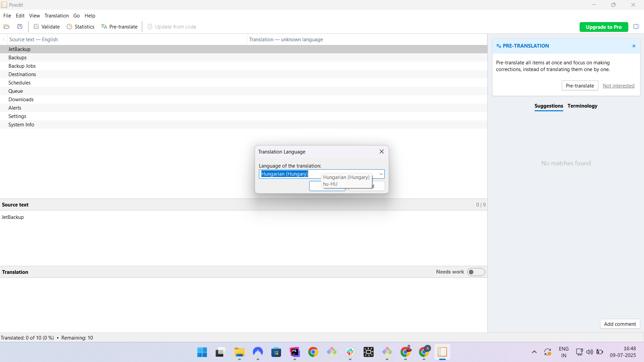Open the Go menu
The image size is (644, 362).
(76, 16)
